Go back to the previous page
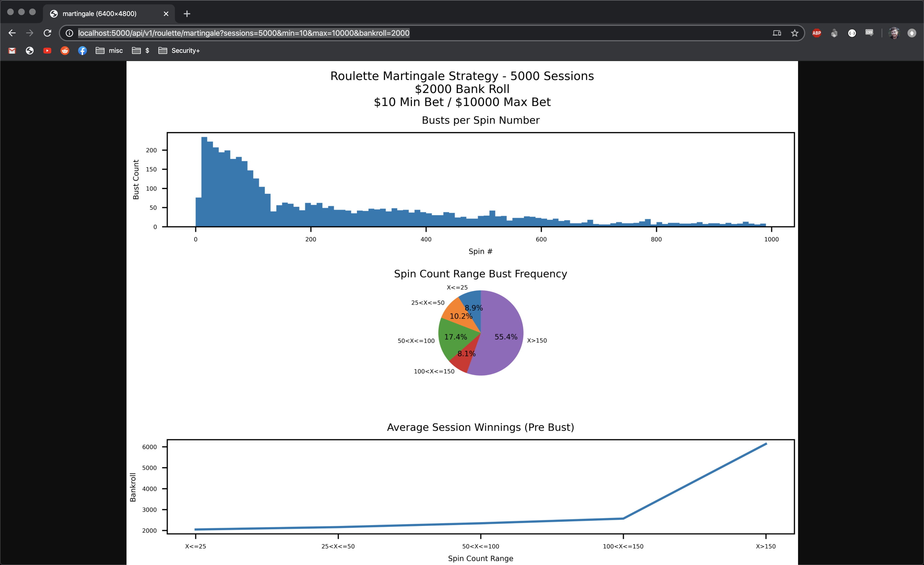The height and width of the screenshot is (565, 924). (x=12, y=33)
